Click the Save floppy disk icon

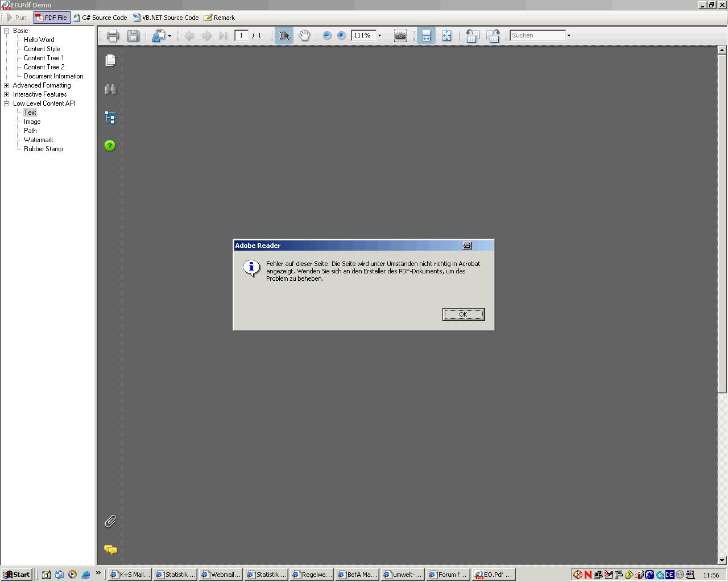click(x=133, y=36)
